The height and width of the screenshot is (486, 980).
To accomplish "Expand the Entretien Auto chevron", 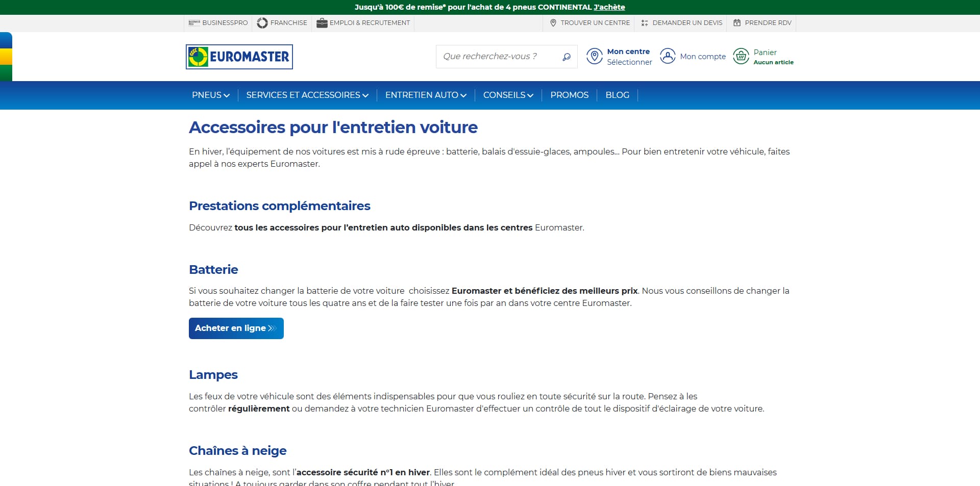I will pyautogui.click(x=463, y=95).
